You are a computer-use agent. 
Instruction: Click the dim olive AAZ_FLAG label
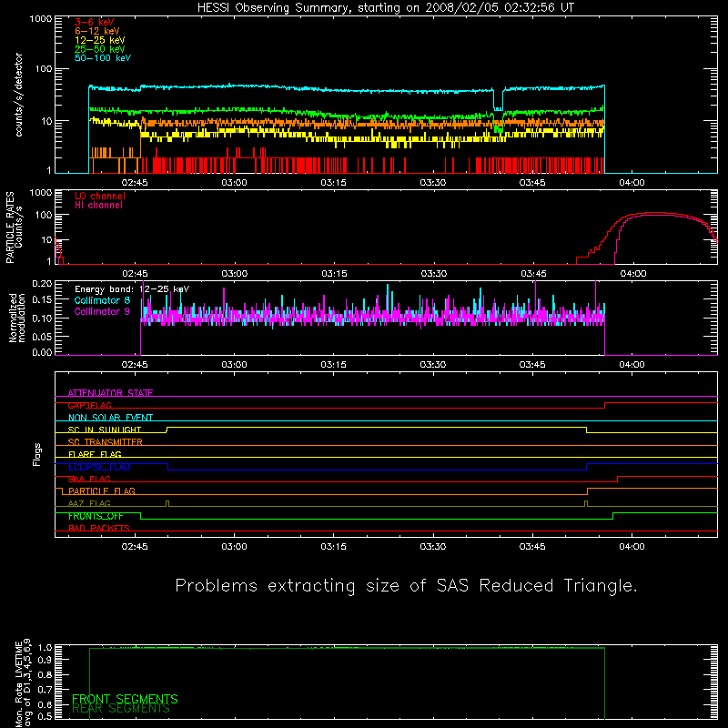pos(89,503)
